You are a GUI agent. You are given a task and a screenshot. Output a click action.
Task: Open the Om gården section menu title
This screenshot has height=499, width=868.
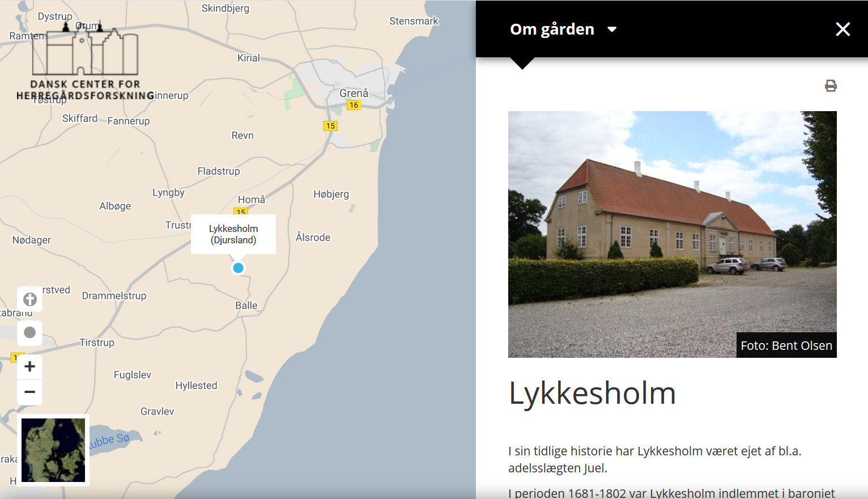click(552, 29)
